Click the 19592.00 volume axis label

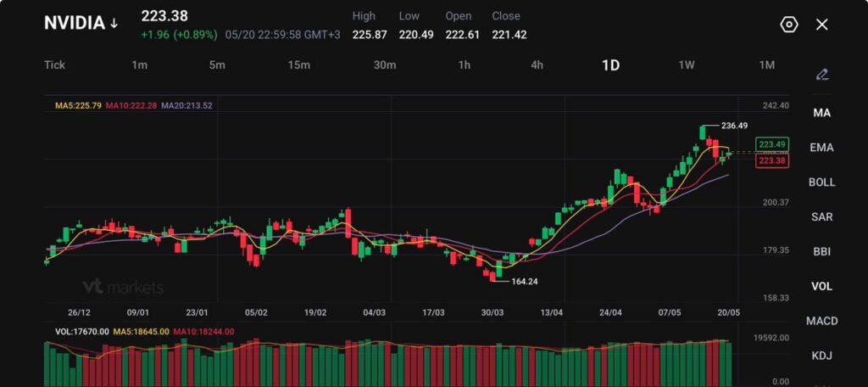(771, 337)
